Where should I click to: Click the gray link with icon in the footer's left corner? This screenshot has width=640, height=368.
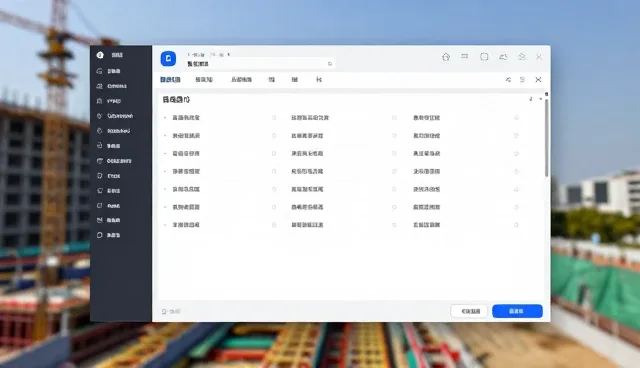171,311
